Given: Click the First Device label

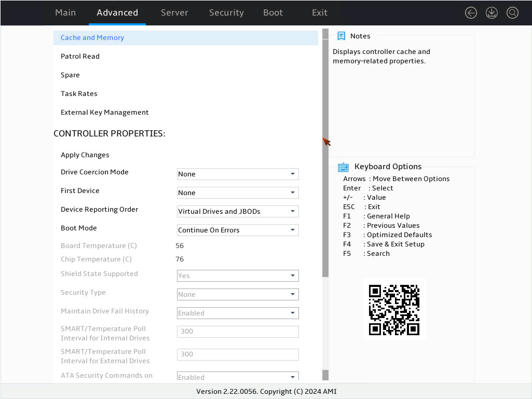Looking at the screenshot, I should pyautogui.click(x=80, y=190).
